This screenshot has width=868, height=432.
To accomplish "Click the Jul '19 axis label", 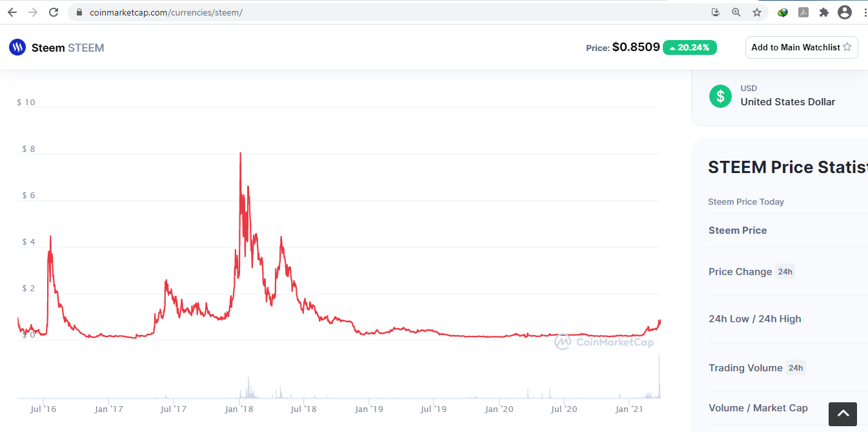I will 434,409.
